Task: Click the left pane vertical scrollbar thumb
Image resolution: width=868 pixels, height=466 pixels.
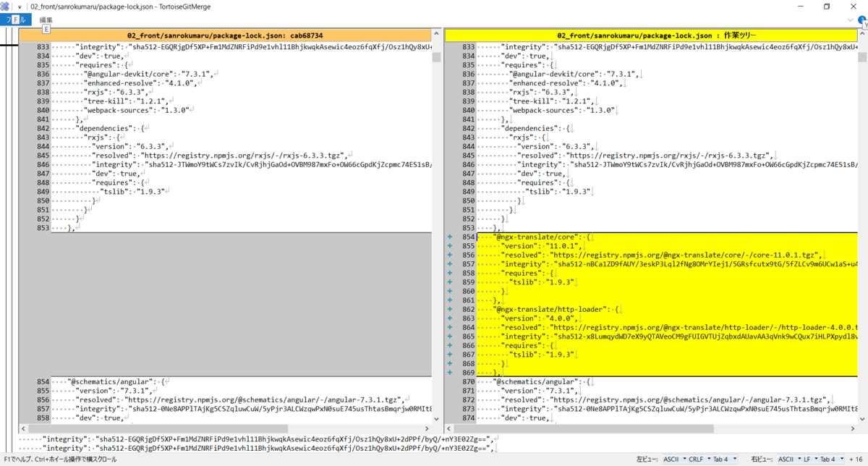Action: [436, 58]
